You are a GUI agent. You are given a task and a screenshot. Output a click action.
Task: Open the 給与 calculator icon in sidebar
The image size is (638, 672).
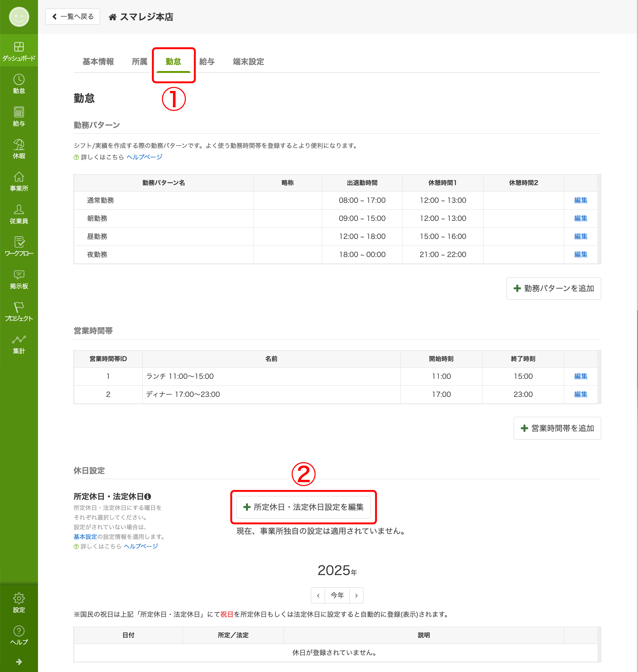pos(19,112)
